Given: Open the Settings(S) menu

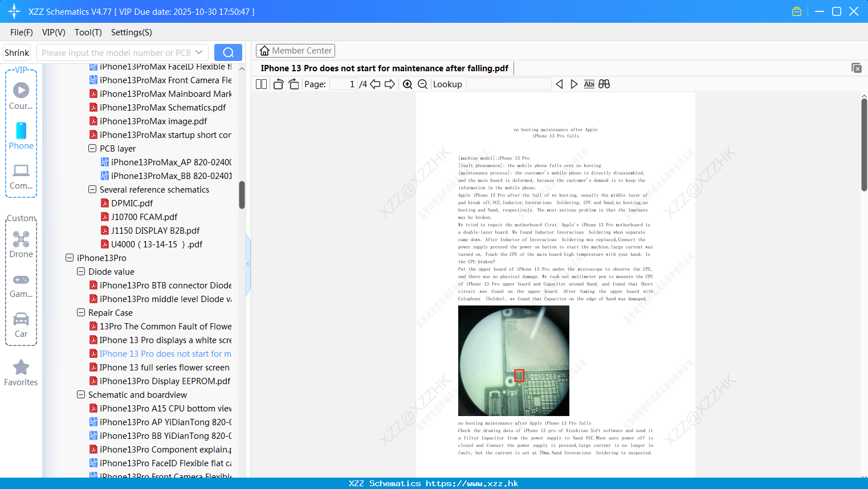Looking at the screenshot, I should pyautogui.click(x=132, y=32).
